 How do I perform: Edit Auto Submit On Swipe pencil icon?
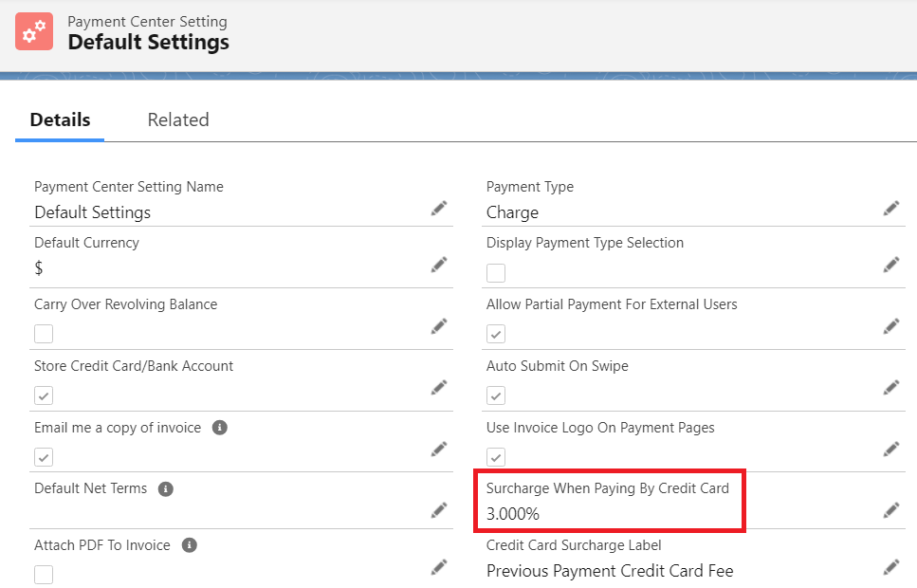pos(890,387)
